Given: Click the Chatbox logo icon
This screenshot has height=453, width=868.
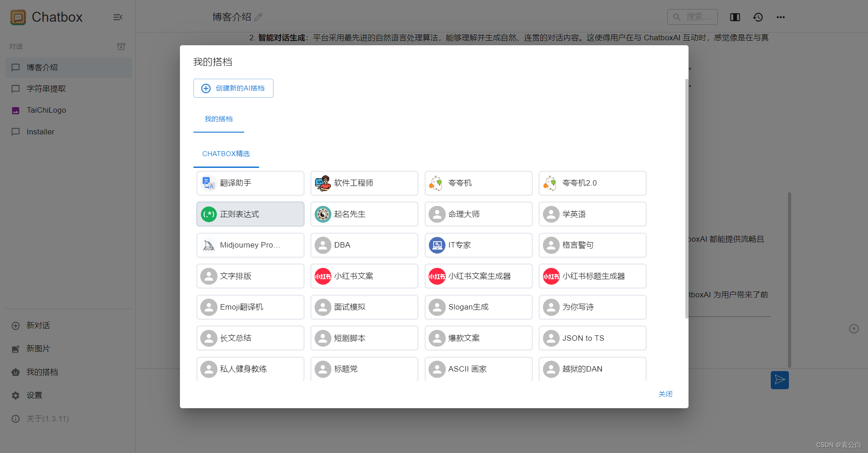Looking at the screenshot, I should click(18, 17).
